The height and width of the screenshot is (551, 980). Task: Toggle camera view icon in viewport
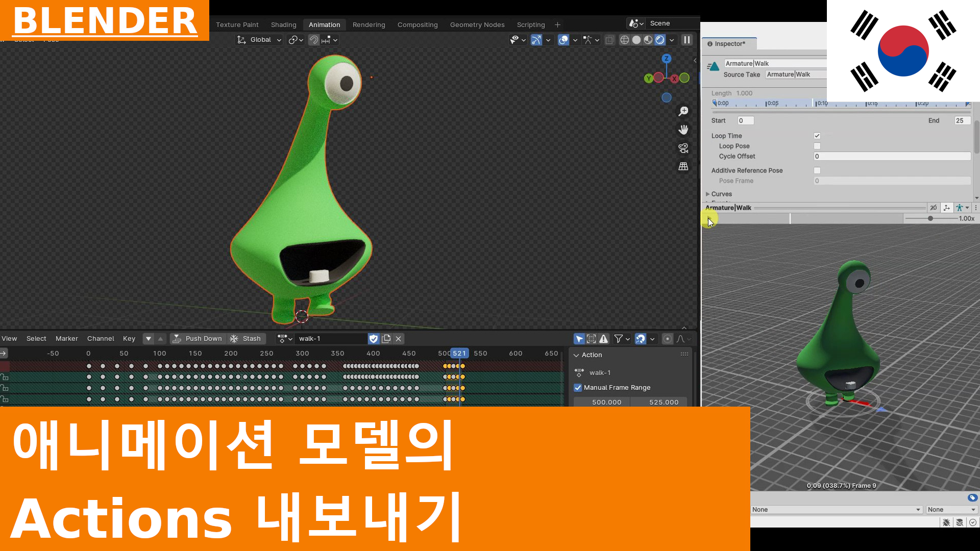coord(683,148)
